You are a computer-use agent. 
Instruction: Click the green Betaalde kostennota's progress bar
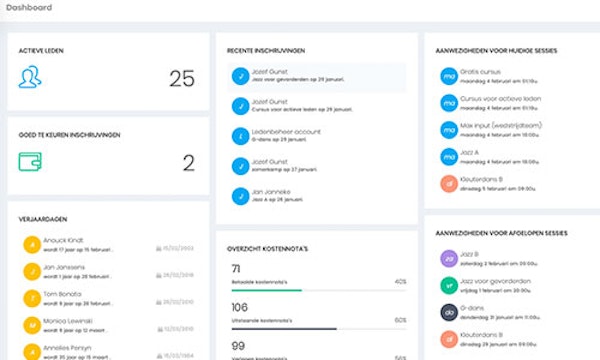[267, 290]
